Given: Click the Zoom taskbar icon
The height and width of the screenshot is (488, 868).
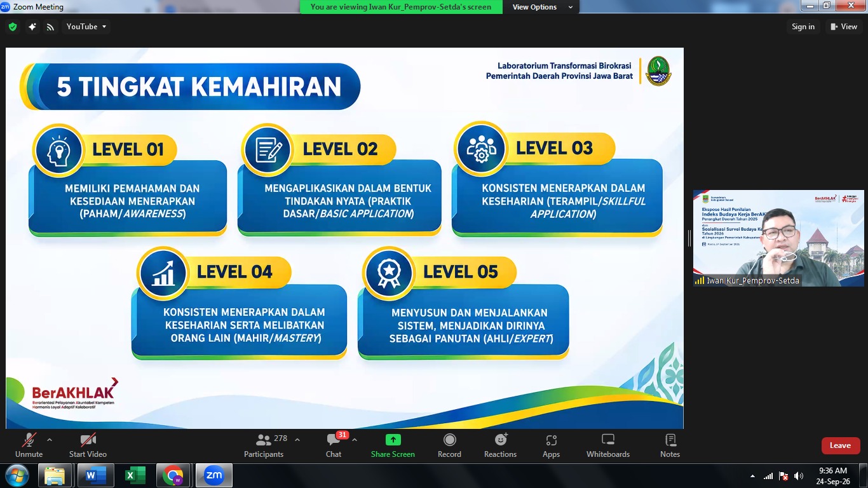Looking at the screenshot, I should point(214,475).
